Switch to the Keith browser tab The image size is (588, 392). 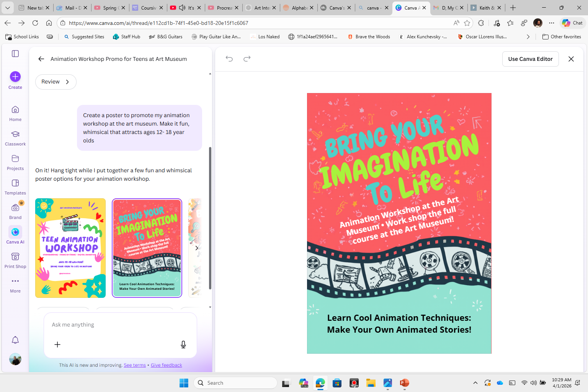tap(486, 8)
